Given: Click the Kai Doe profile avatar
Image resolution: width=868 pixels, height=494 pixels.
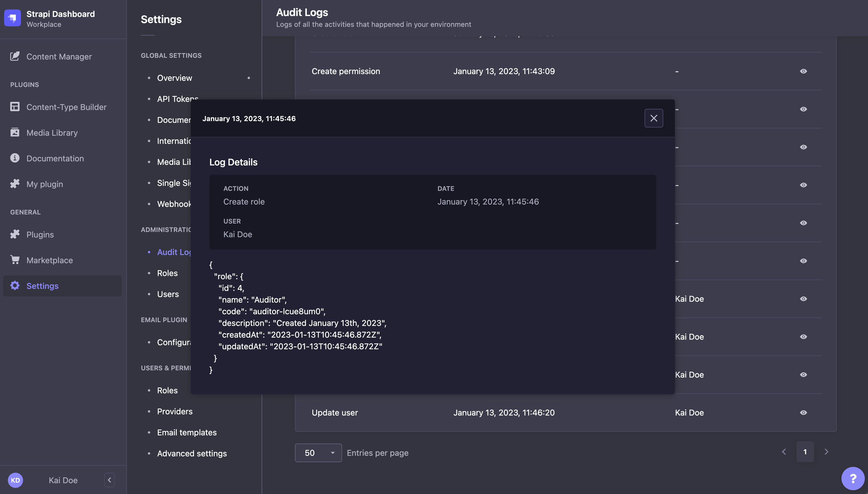Looking at the screenshot, I should pyautogui.click(x=15, y=480).
